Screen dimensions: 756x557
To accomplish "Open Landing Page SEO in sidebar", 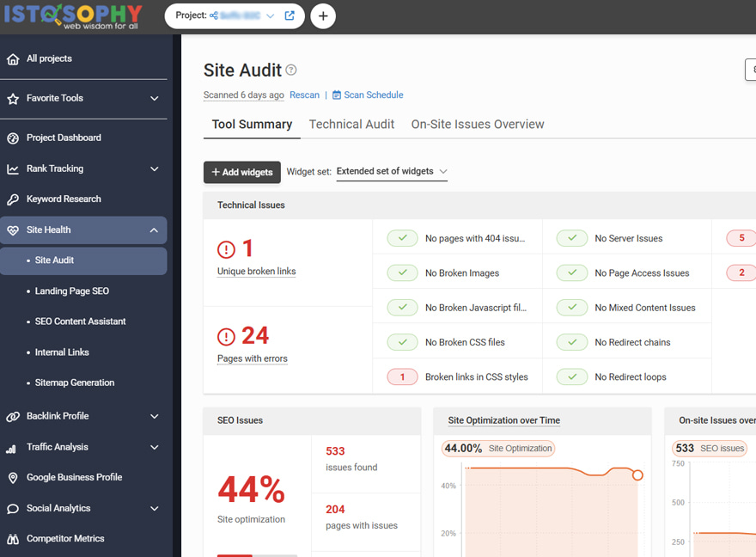I will coord(71,291).
